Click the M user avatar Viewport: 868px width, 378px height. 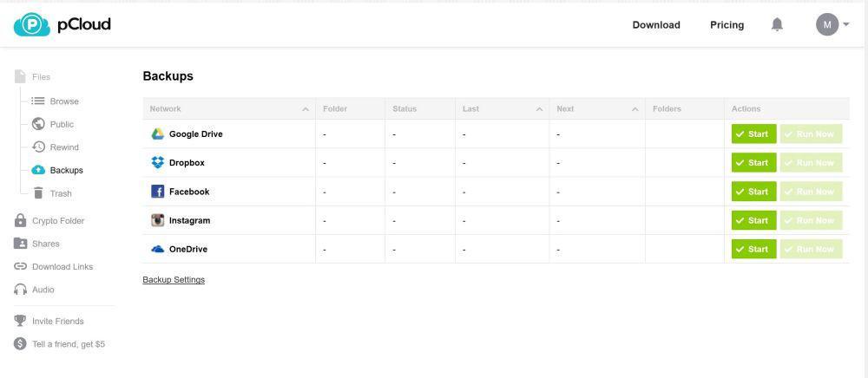point(826,25)
